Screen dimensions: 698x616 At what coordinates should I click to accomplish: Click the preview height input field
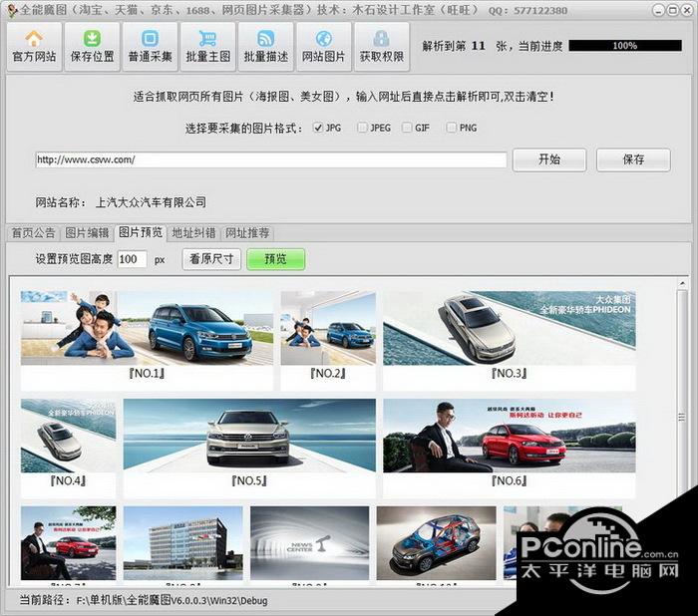tap(133, 259)
